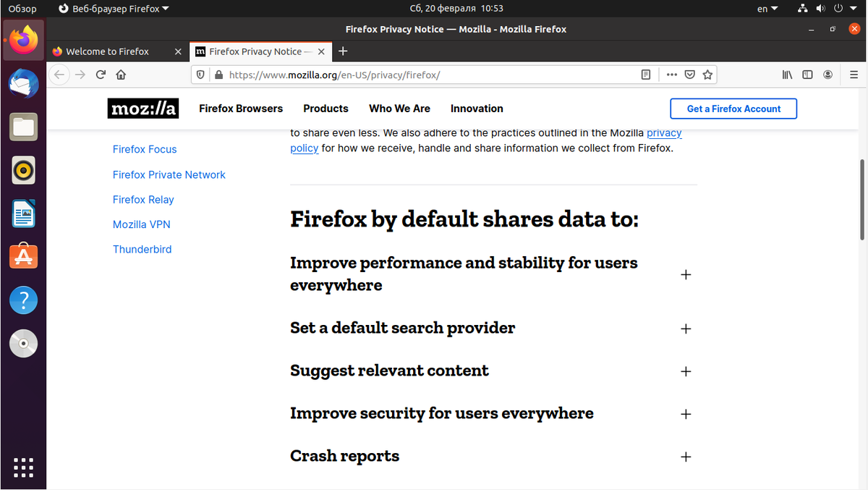Open Who We Are menu
The height and width of the screenshot is (490, 868).
coord(399,109)
